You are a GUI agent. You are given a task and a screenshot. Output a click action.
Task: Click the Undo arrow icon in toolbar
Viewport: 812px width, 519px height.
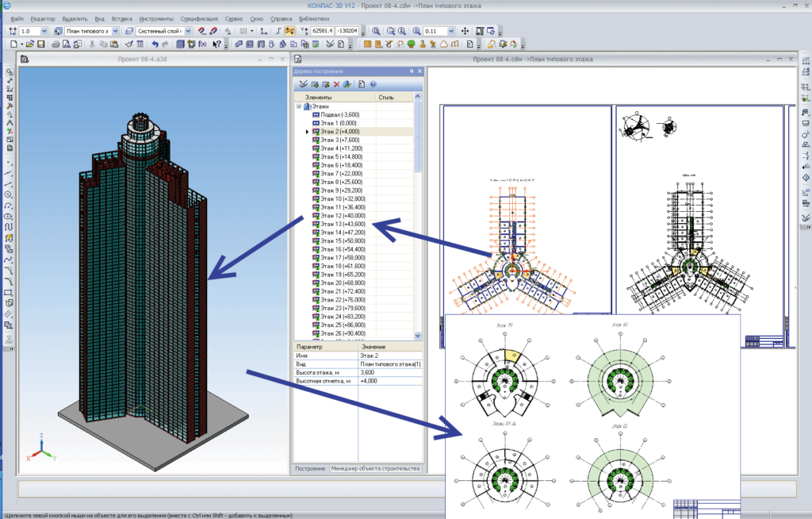155,44
